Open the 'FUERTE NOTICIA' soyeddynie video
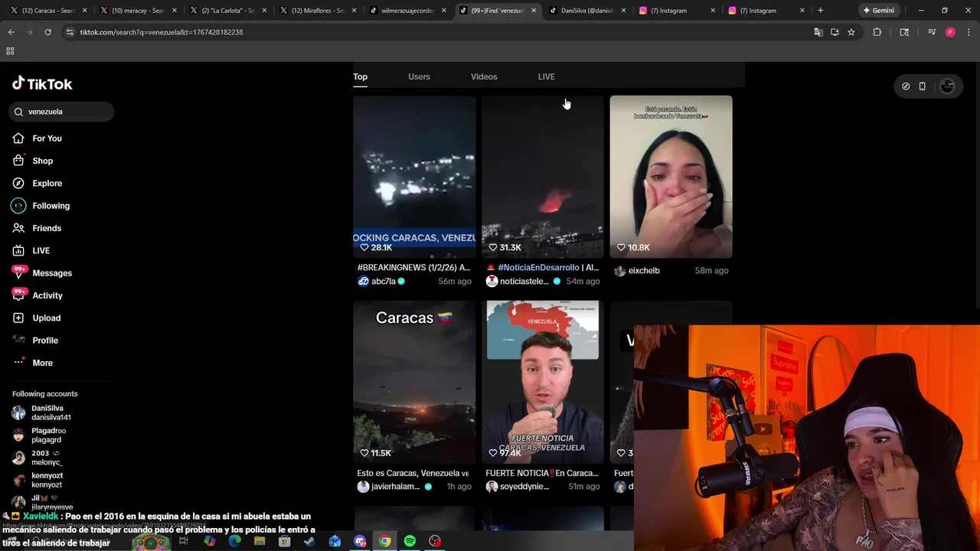The height and width of the screenshot is (551, 980). (x=543, y=382)
